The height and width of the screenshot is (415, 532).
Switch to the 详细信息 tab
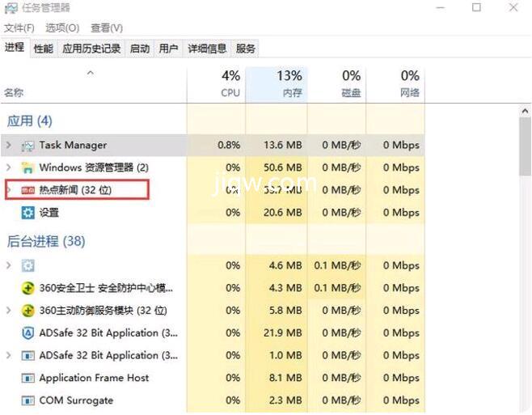point(207,49)
